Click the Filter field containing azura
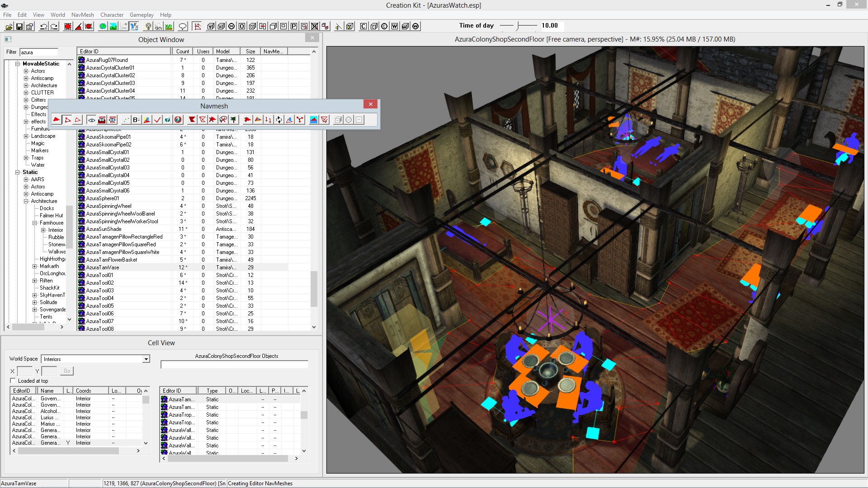 pos(39,52)
